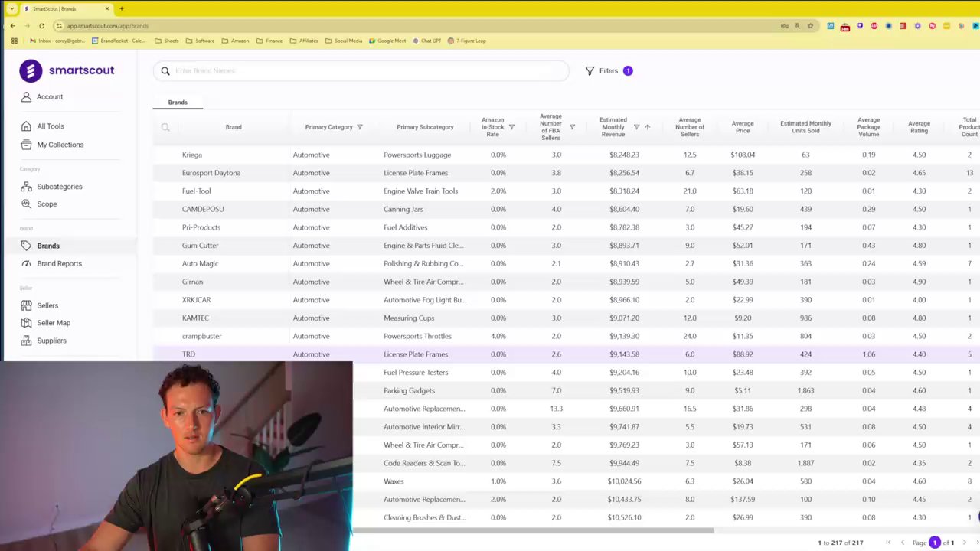Open All Tools in sidebar
Viewport: 980px width, 551px height.
[51, 126]
